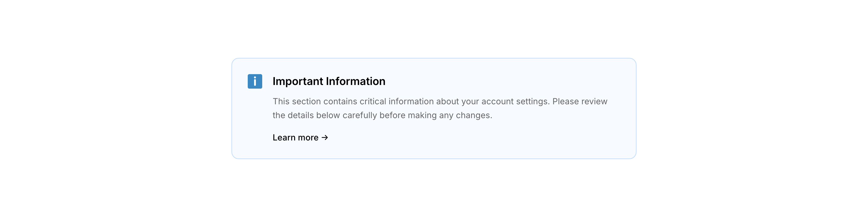Click the arrow next to Learn more

pyautogui.click(x=325, y=137)
